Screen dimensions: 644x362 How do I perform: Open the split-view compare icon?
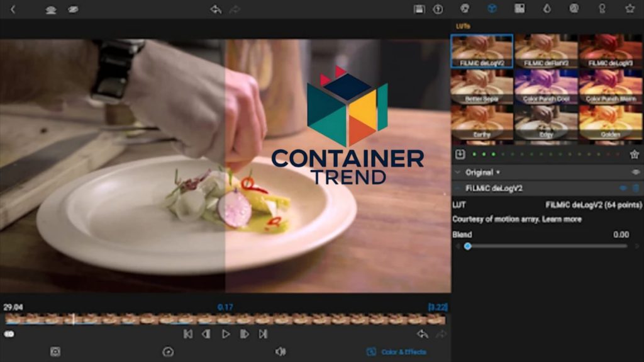click(419, 9)
